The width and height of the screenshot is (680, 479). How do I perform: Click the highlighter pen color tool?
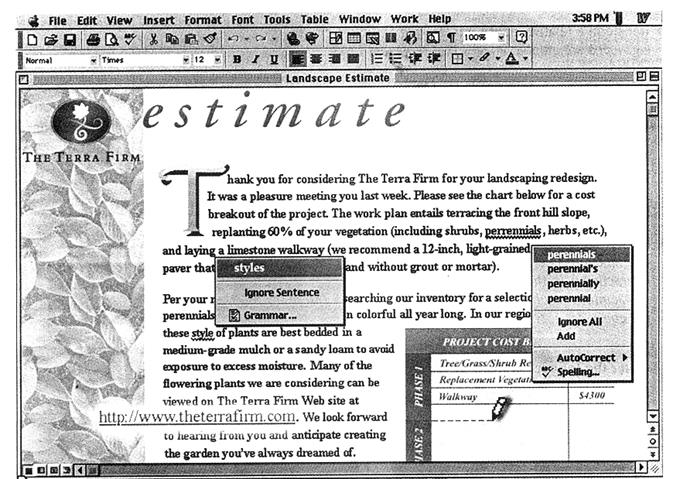click(485, 58)
